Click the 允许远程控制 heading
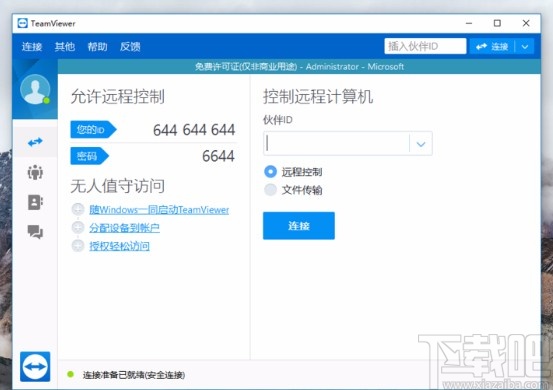Screen dimensions: 553x390 click(117, 97)
